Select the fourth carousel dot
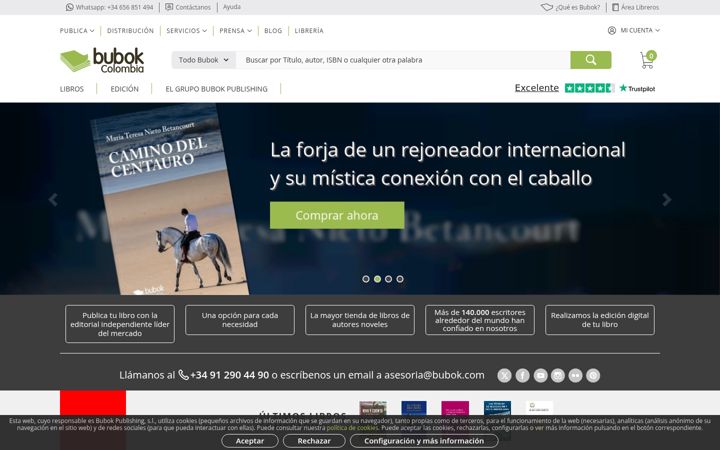 (400, 279)
